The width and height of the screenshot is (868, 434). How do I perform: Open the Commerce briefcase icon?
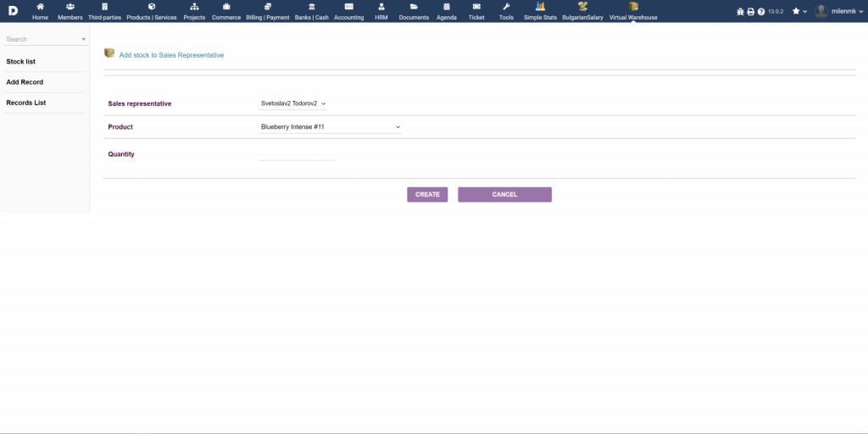226,7
